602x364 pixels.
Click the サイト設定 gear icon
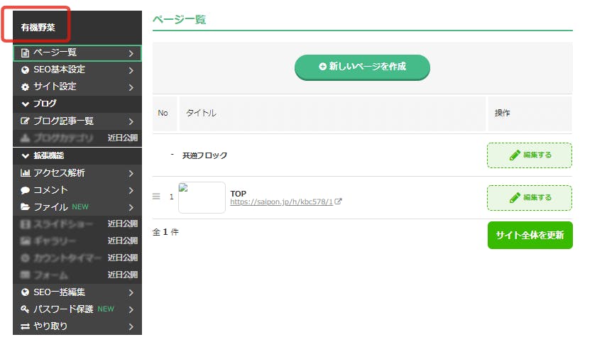(x=26, y=87)
